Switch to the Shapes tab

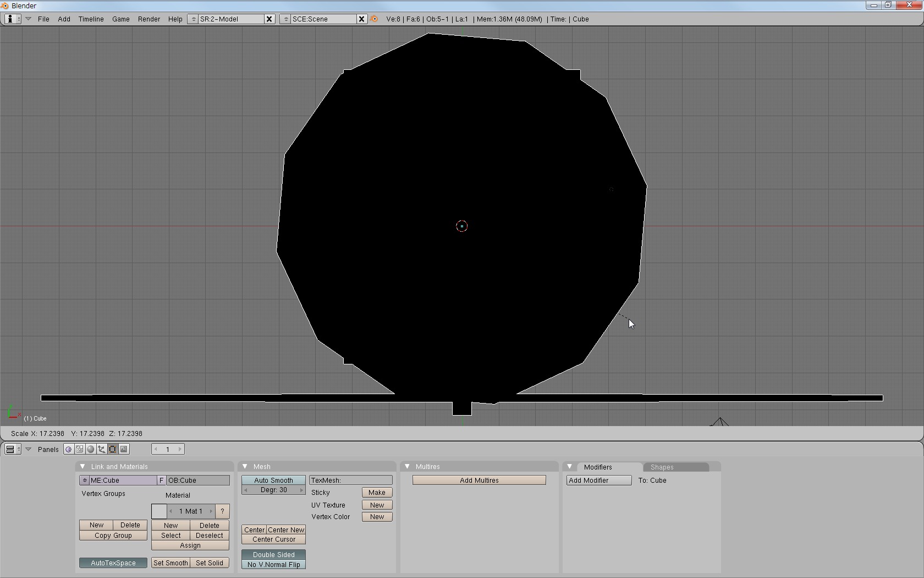pos(662,467)
